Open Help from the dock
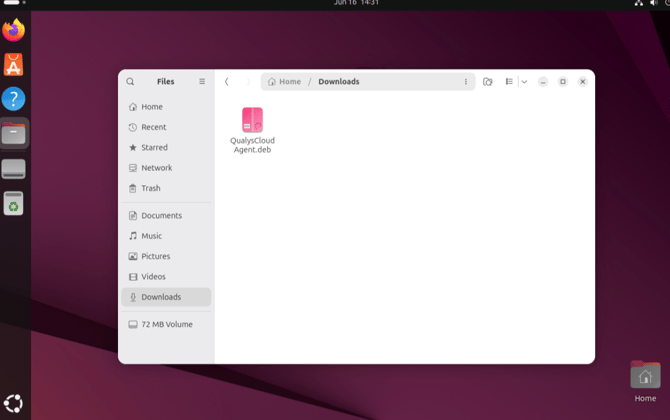 (x=14, y=99)
